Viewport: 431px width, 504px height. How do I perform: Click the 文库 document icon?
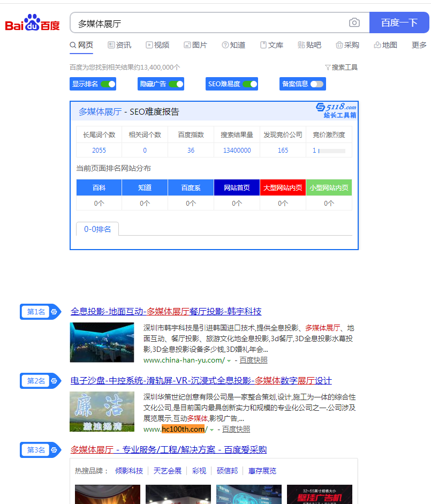point(263,45)
